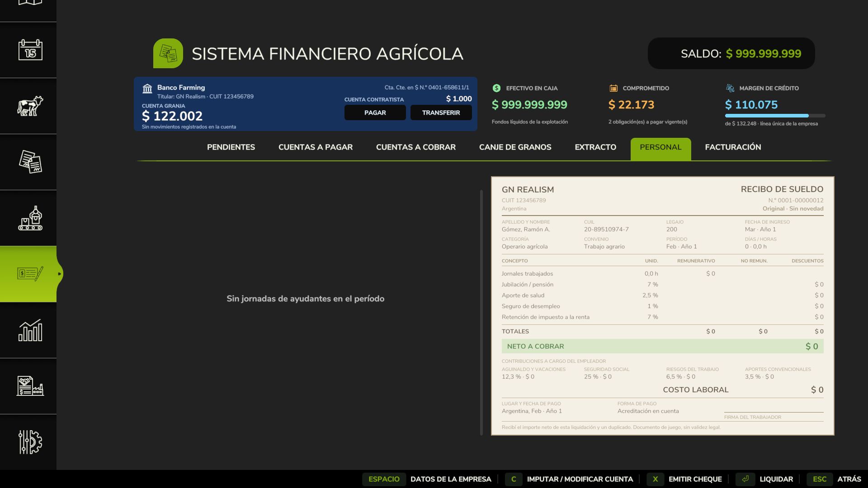
Task: Switch to the PENDIENTES tab
Action: coord(231,147)
